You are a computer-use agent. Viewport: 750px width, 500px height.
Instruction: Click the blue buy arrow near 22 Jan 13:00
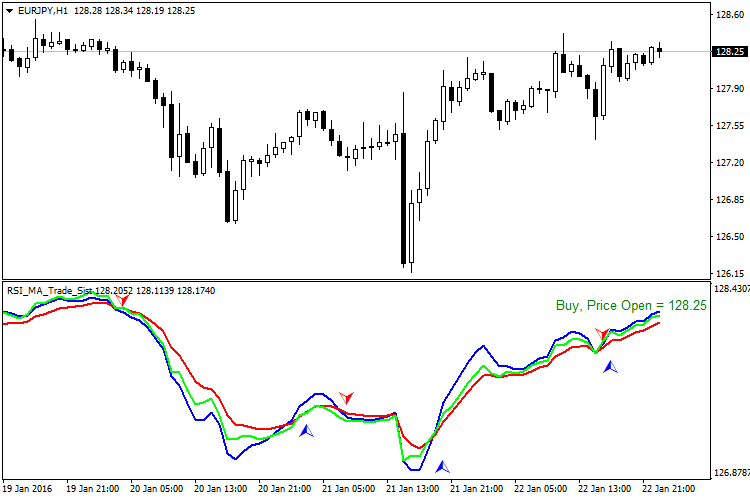pos(610,367)
